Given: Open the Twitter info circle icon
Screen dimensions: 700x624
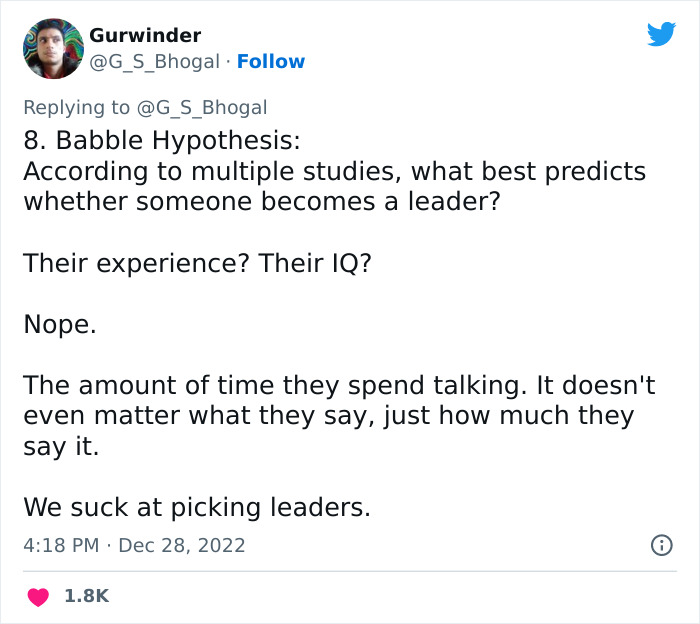Looking at the screenshot, I should tap(660, 546).
